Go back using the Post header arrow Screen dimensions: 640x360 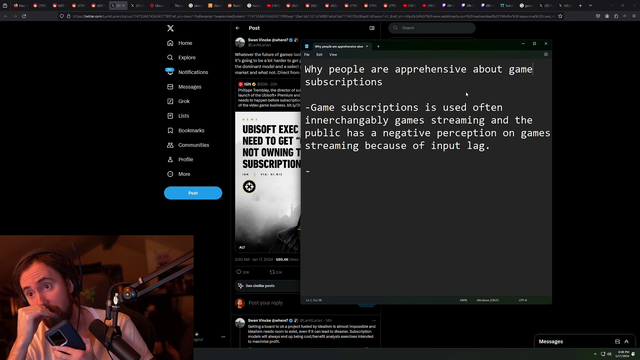tap(238, 28)
